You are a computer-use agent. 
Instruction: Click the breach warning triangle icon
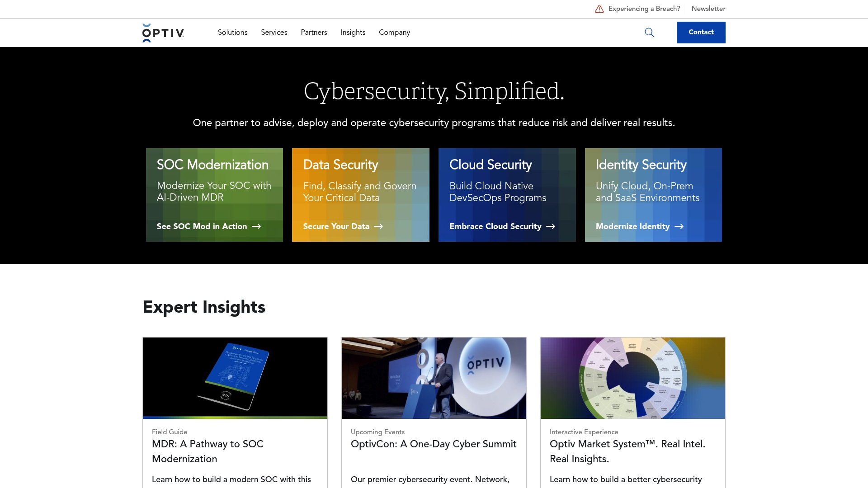coord(599,9)
